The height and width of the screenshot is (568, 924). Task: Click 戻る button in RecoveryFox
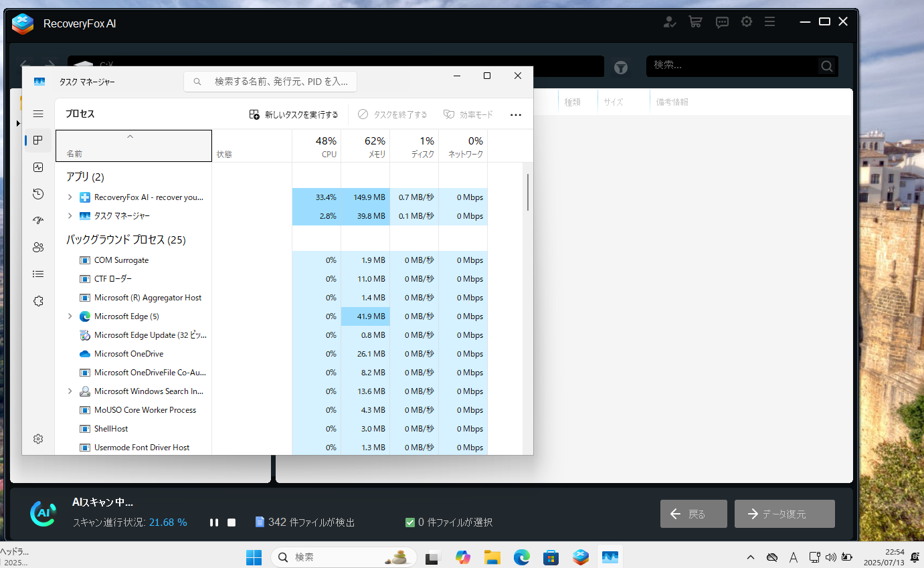pyautogui.click(x=693, y=514)
